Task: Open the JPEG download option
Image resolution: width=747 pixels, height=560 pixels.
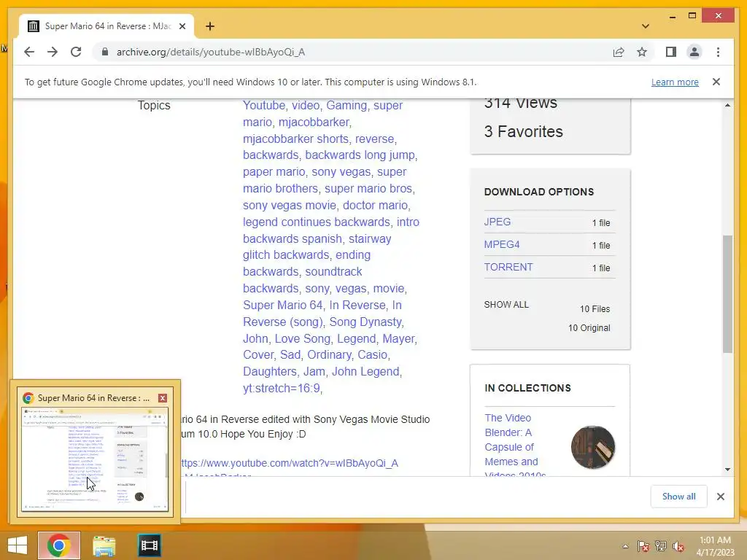Action: click(498, 222)
